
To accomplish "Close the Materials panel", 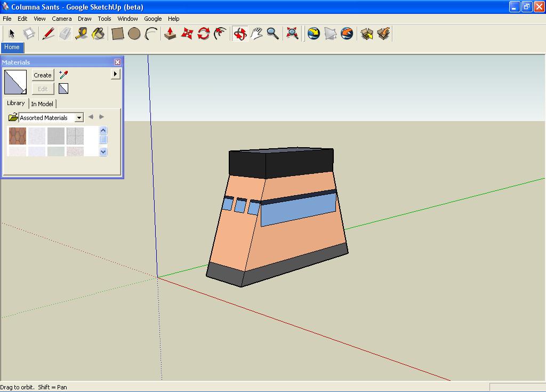I will click(117, 62).
